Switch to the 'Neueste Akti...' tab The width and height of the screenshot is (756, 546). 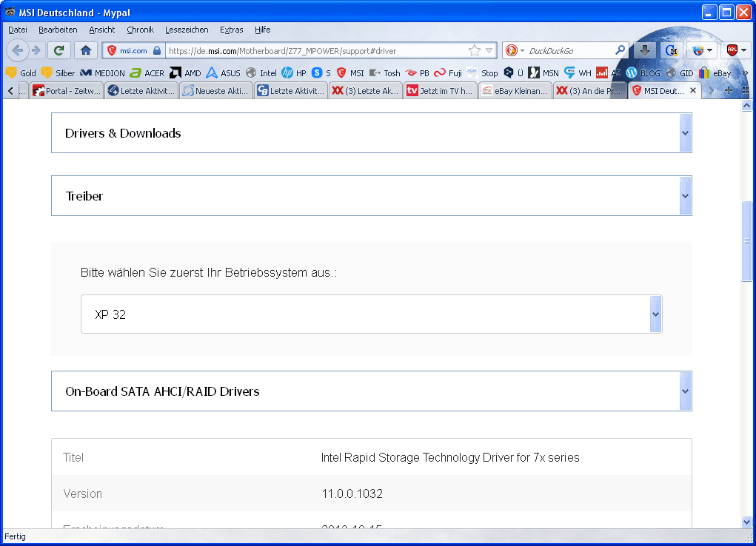coord(216,90)
